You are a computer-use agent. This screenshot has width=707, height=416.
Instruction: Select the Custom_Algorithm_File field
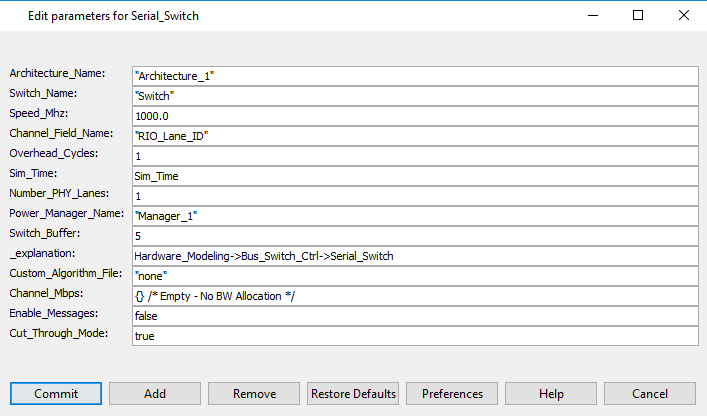coord(414,276)
